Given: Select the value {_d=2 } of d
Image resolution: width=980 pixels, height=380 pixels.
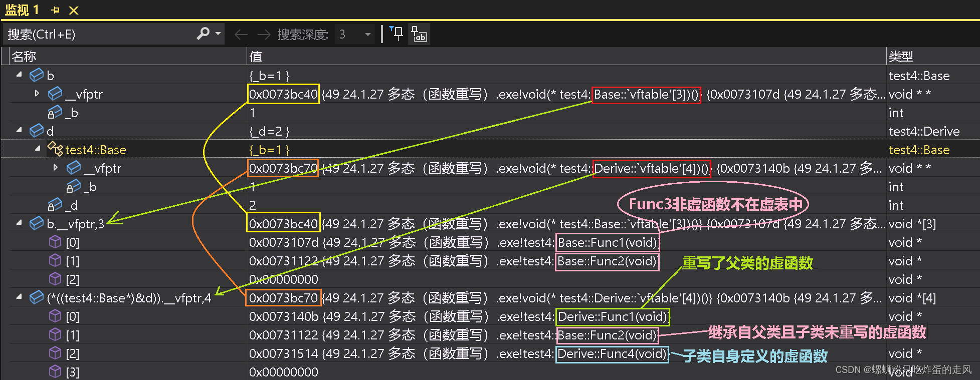Looking at the screenshot, I should [270, 131].
